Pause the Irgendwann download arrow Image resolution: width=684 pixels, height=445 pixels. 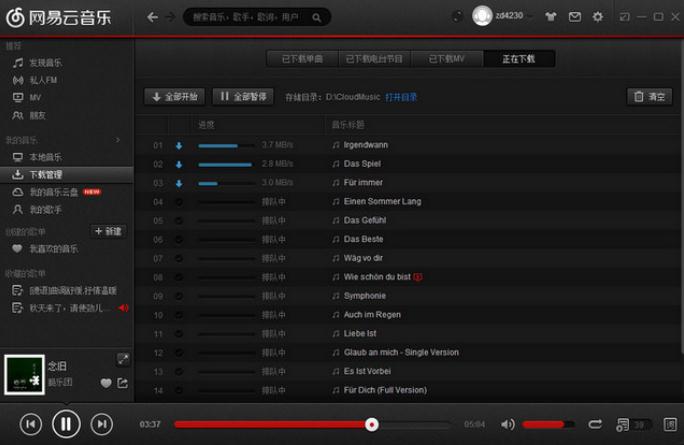179,146
